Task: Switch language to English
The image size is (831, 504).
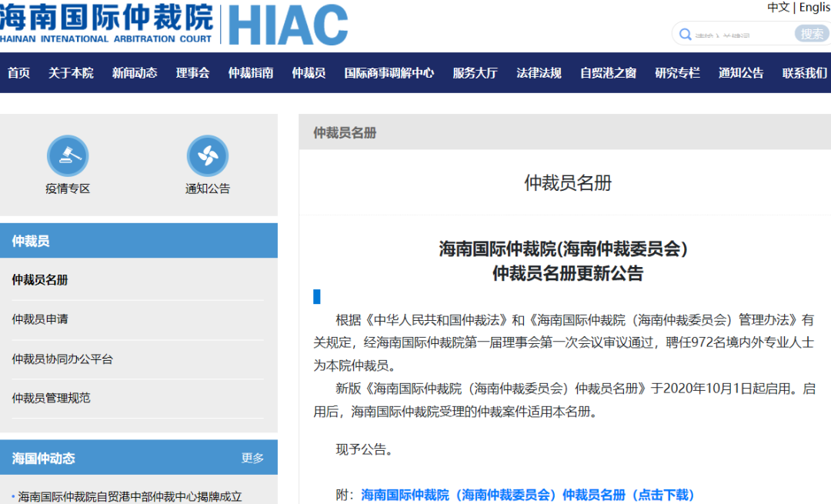Action: click(815, 8)
